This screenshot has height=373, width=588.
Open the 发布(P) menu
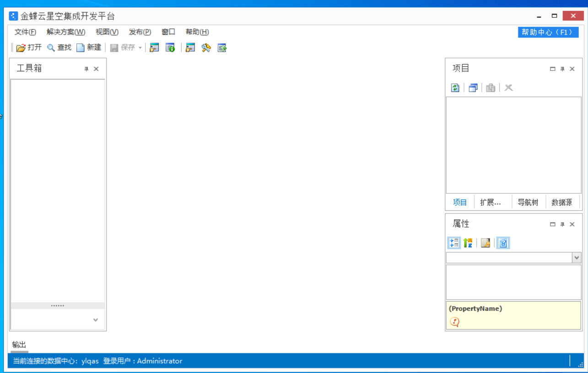tap(140, 32)
